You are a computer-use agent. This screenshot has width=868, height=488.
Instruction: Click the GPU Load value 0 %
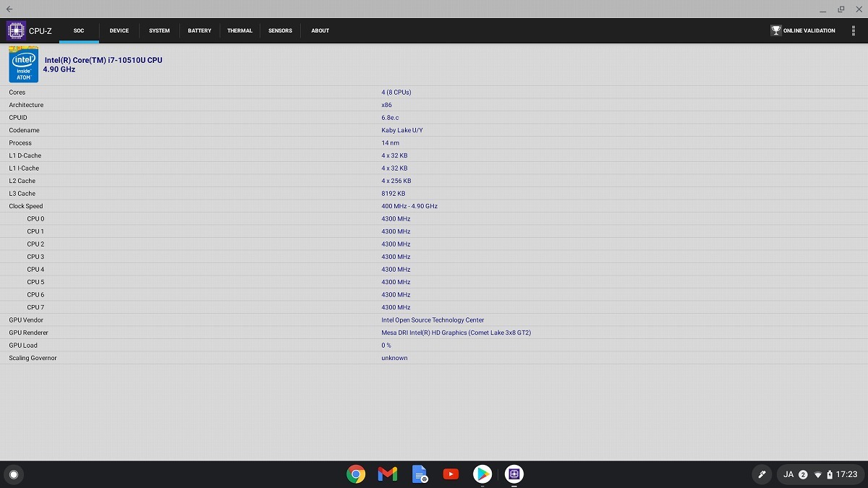[386, 346]
